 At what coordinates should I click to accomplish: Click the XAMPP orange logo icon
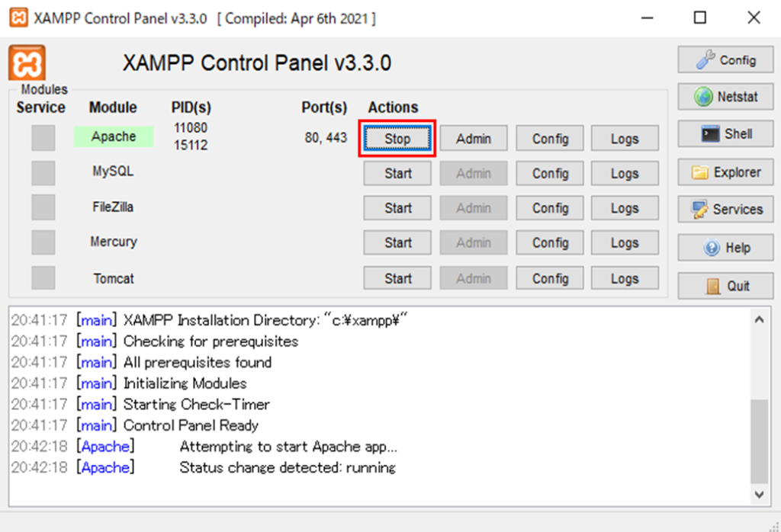[x=27, y=62]
